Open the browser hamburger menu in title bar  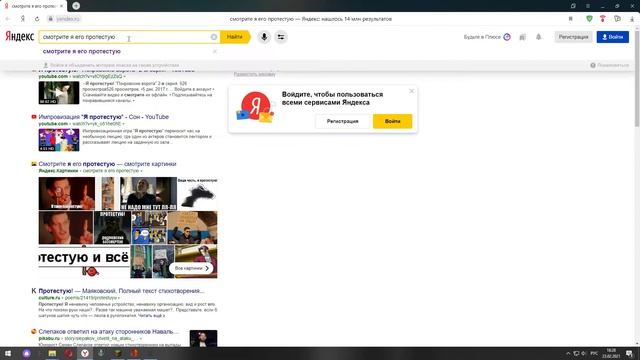coord(588,6)
